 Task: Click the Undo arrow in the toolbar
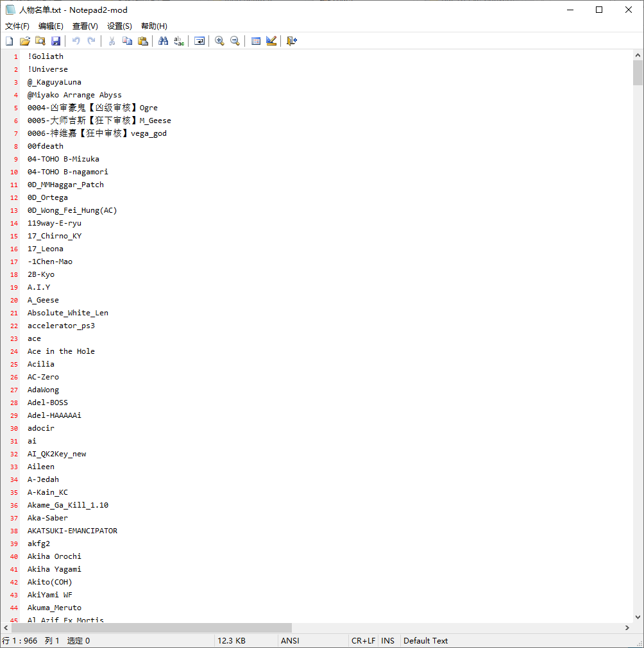click(76, 41)
